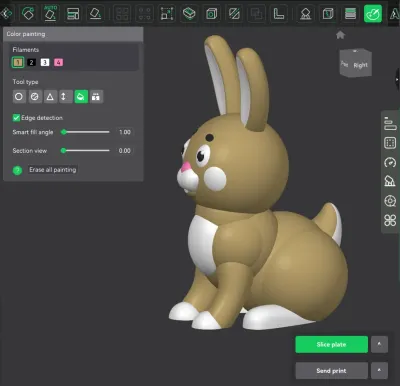Viewport: 400px width, 386px height.
Task: Click the Color painting panel title
Action: [x=26, y=34]
